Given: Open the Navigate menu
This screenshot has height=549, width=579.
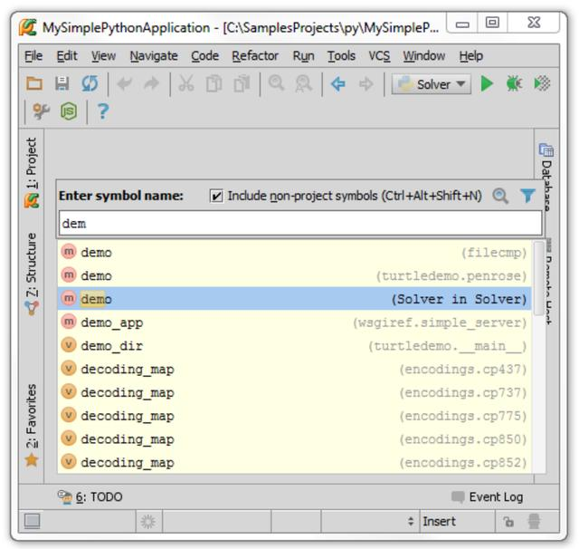Looking at the screenshot, I should (x=154, y=56).
